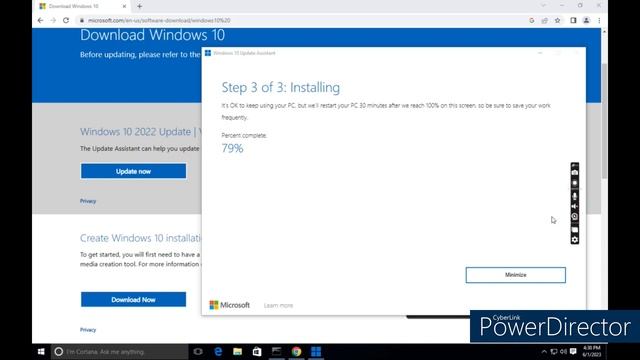Click the camera snapshot icon in recorder toolbar
640x360 pixels.
(x=575, y=172)
